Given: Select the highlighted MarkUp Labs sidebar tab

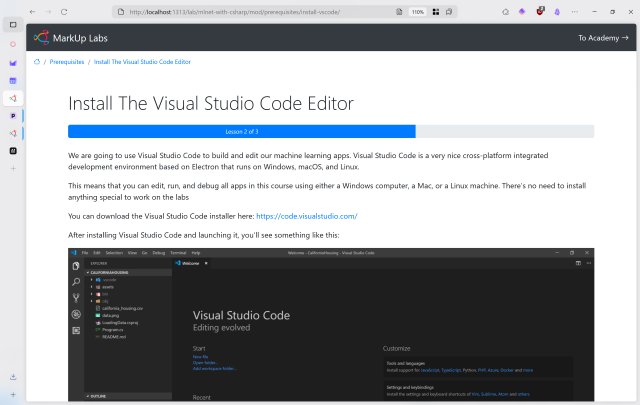Looking at the screenshot, I should tap(13, 98).
